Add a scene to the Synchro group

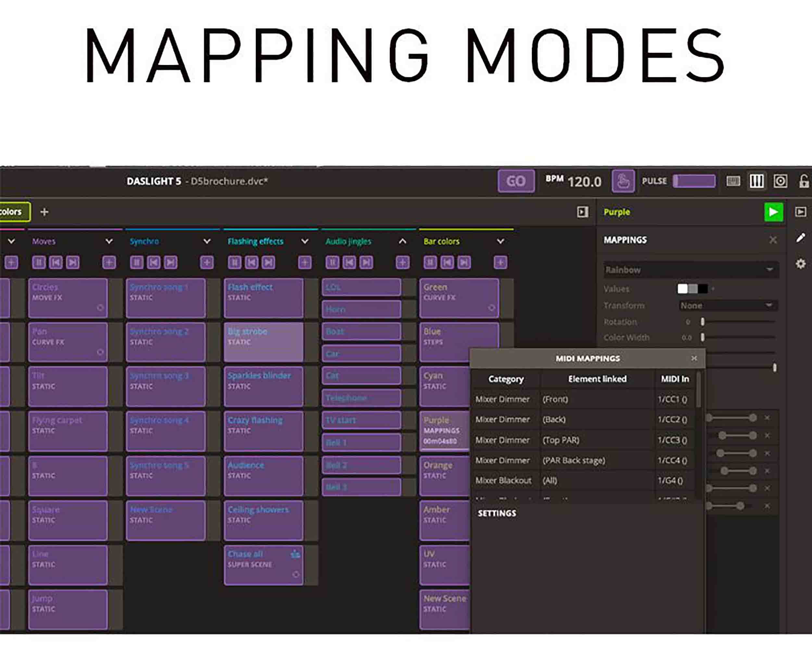coord(207,262)
